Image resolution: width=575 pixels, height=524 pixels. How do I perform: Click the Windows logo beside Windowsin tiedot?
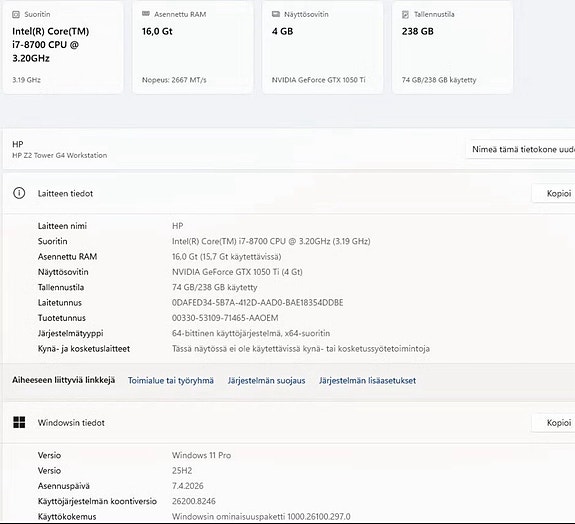tap(19, 422)
